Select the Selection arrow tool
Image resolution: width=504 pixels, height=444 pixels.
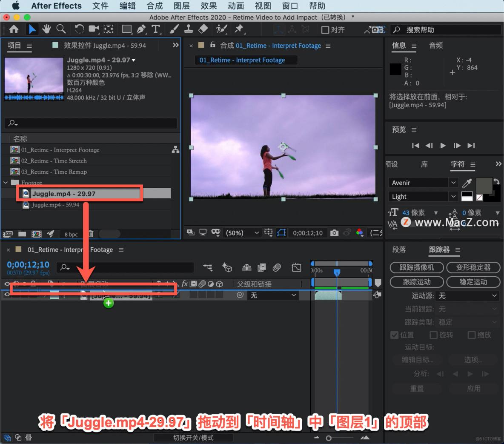tap(32, 29)
